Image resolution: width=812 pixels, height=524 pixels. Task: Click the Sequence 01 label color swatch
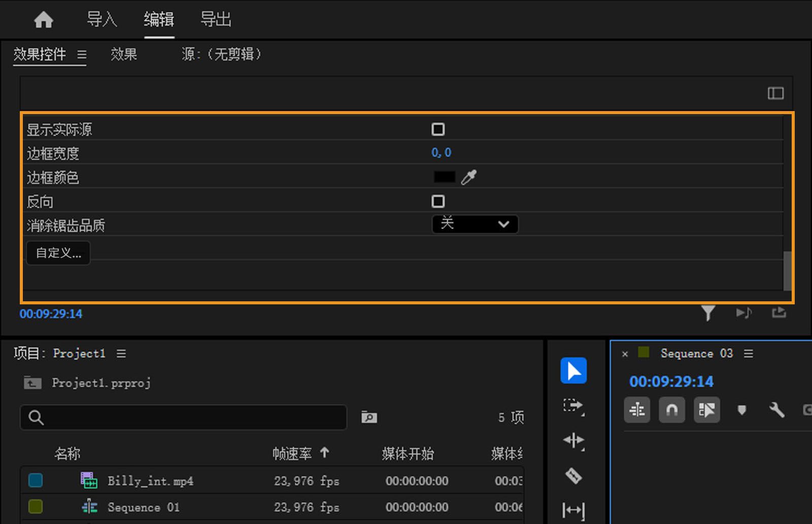(x=36, y=507)
